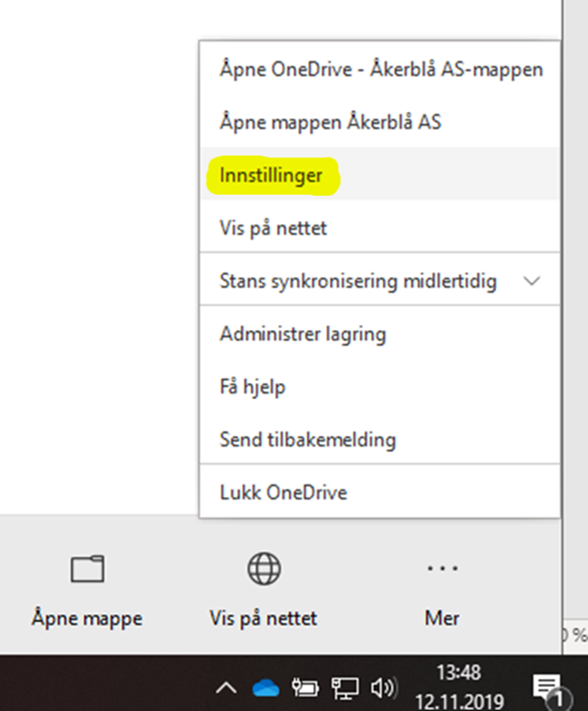Select the Stans synkronisering midlertidig text
Viewport: 588px width, 711px height.
pos(358,280)
